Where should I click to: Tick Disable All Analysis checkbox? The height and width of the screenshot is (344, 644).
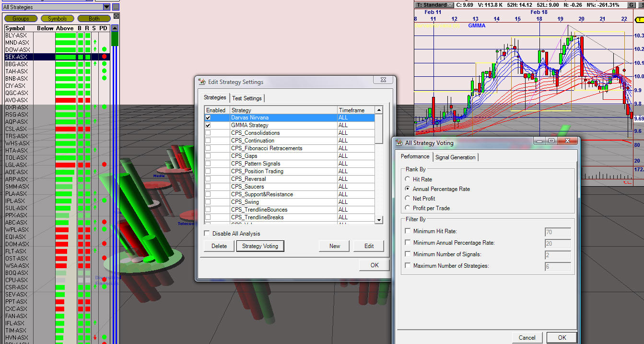(207, 234)
